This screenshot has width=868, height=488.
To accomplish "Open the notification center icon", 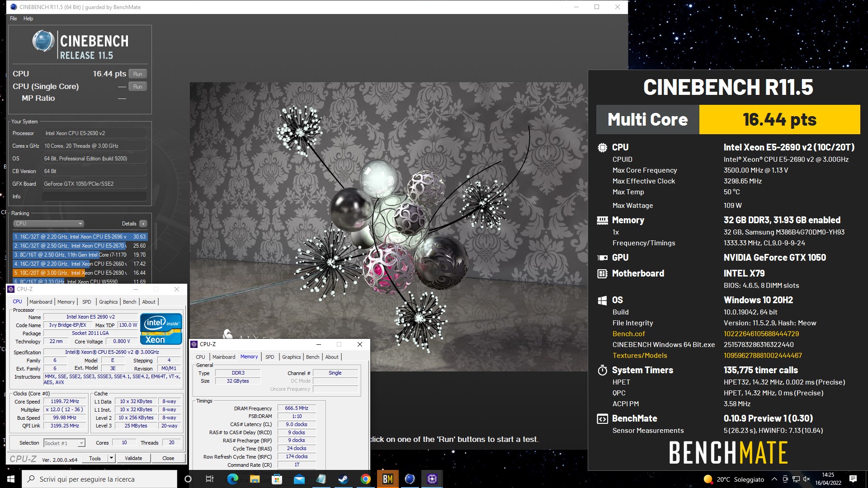I will (853, 479).
